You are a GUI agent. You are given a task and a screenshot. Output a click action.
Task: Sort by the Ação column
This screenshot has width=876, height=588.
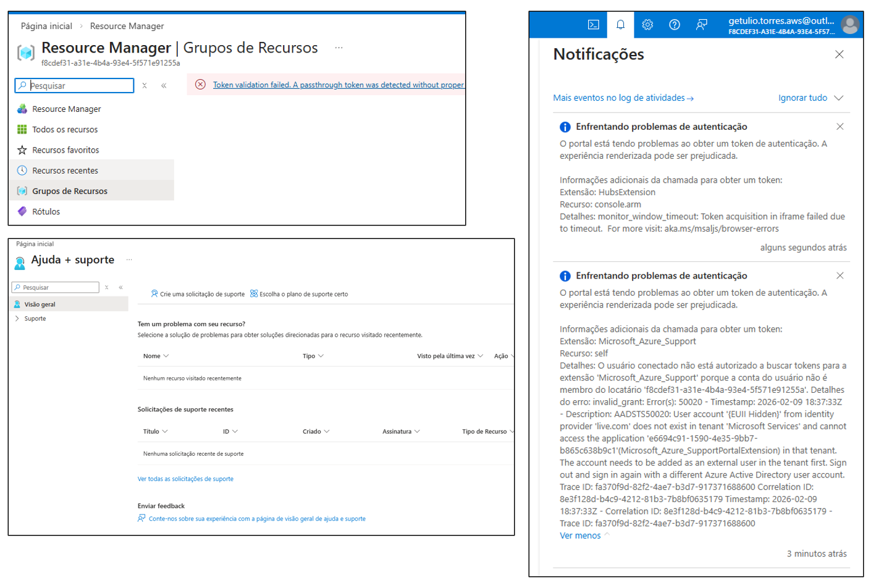point(503,356)
